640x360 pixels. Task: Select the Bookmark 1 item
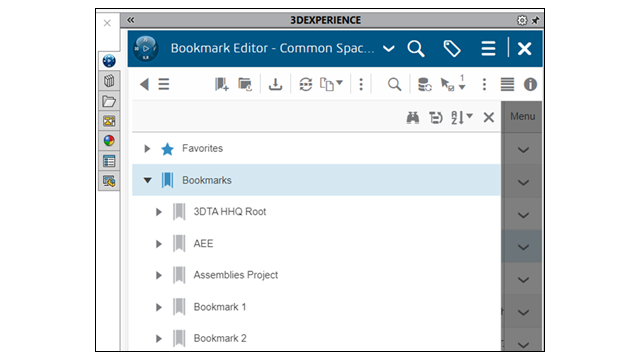[x=220, y=307]
